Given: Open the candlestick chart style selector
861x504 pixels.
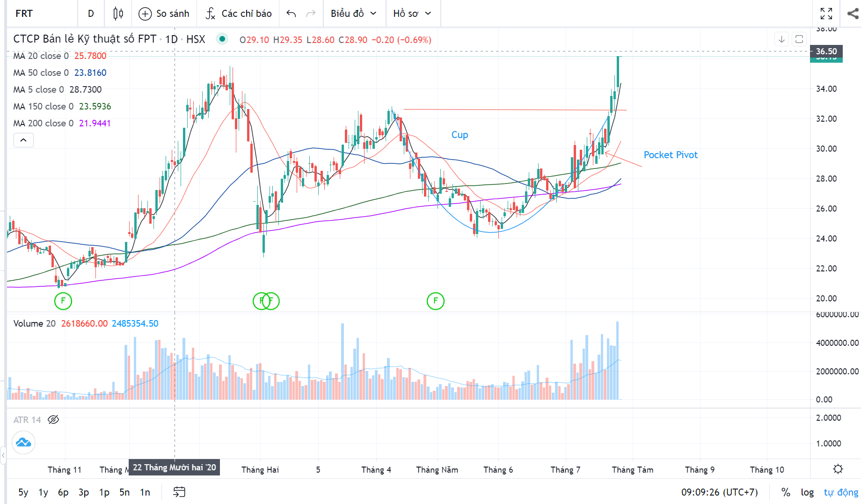Looking at the screenshot, I should [x=118, y=14].
